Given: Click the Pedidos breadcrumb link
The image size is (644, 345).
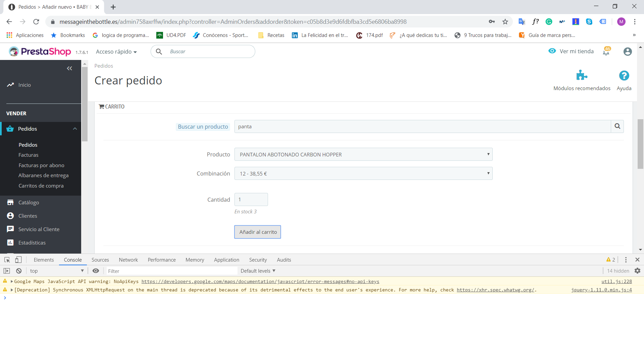Looking at the screenshot, I should tap(104, 66).
